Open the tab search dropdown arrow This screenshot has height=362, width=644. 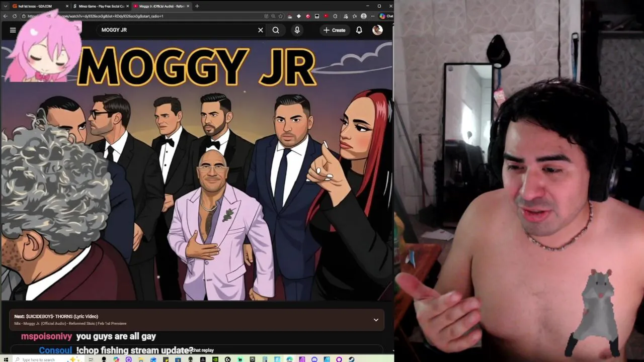5,6
